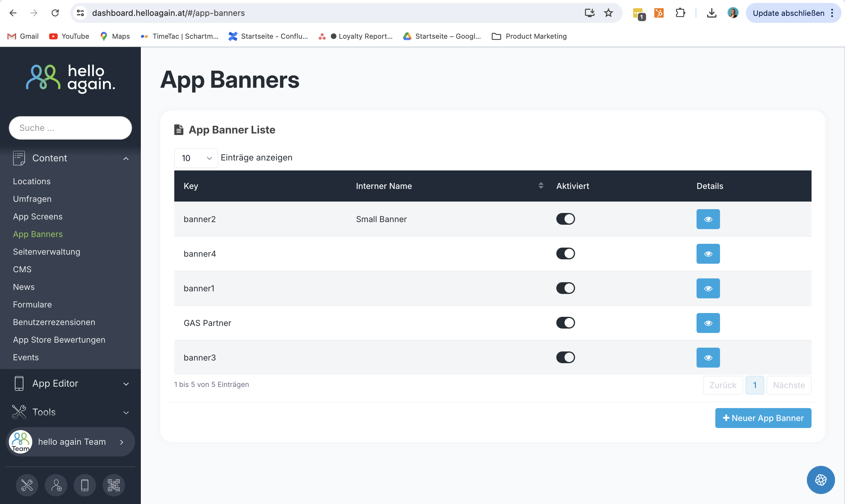The image size is (845, 504).
Task: Click the hello again logo
Action: coord(70,78)
